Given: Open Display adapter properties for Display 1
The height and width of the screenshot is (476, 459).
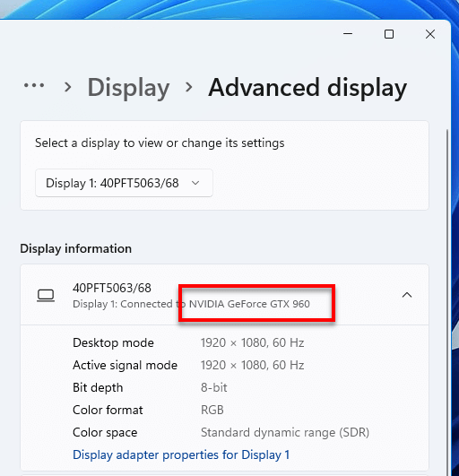Looking at the screenshot, I should (x=181, y=454).
